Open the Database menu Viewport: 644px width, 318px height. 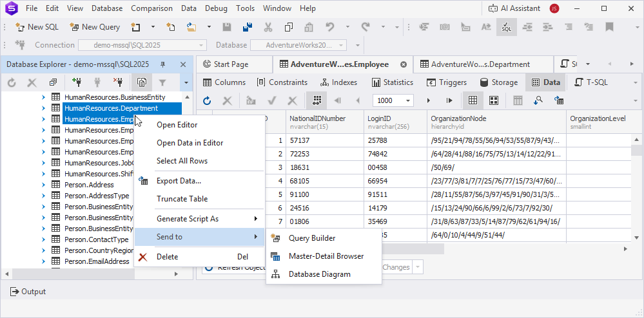107,8
